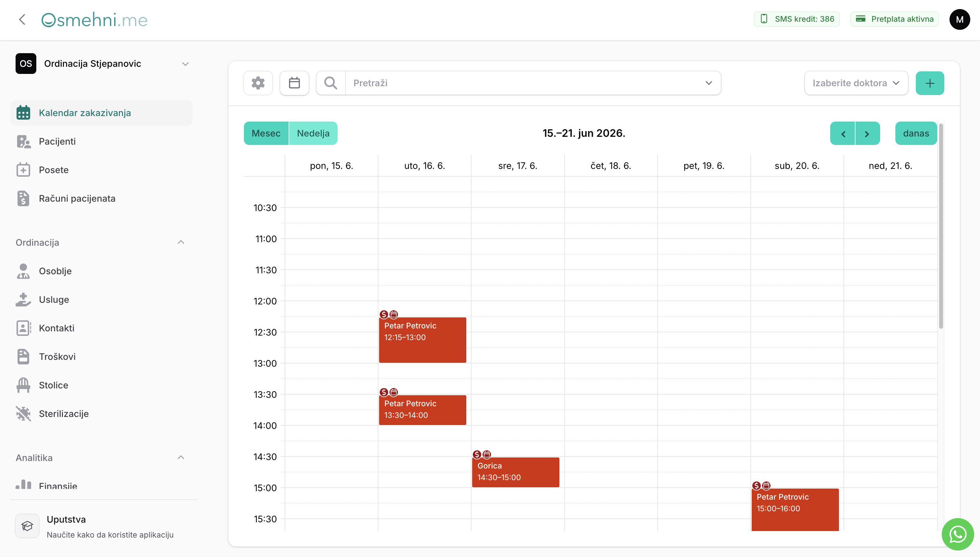Click the Troškovi expenses icon
The image size is (980, 557).
pos(23,357)
